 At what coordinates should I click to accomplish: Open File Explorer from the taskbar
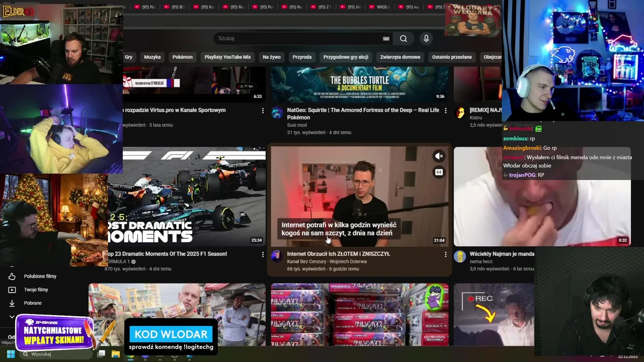(x=115, y=354)
